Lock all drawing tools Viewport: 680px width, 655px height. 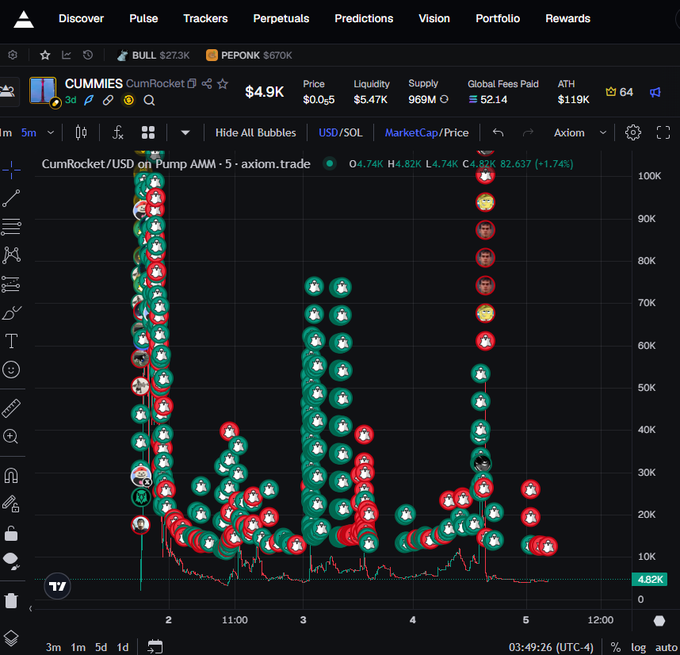(11, 534)
